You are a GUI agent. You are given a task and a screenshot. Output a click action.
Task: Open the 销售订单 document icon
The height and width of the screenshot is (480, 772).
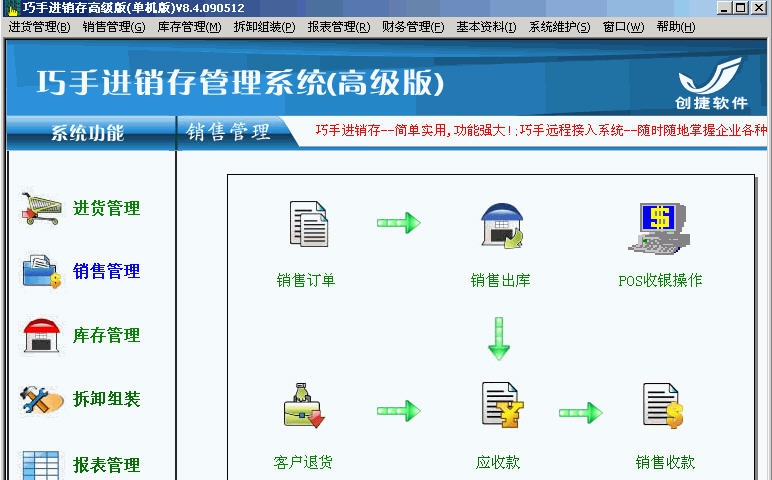click(309, 224)
